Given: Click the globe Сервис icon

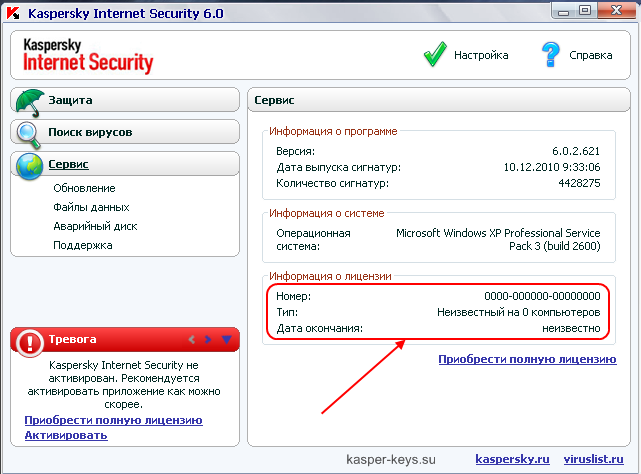Looking at the screenshot, I should click(x=30, y=165).
